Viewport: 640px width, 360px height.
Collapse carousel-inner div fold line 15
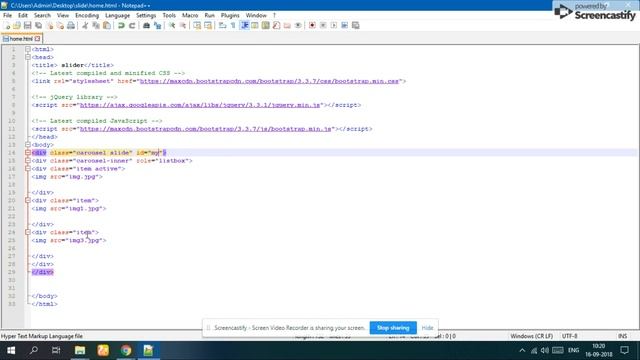[28, 160]
